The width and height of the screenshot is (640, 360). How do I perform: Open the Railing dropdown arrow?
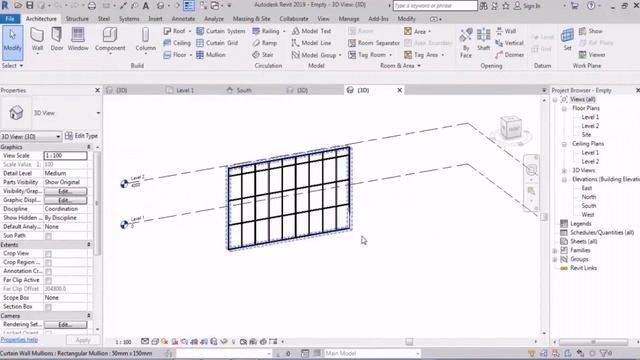(x=284, y=31)
